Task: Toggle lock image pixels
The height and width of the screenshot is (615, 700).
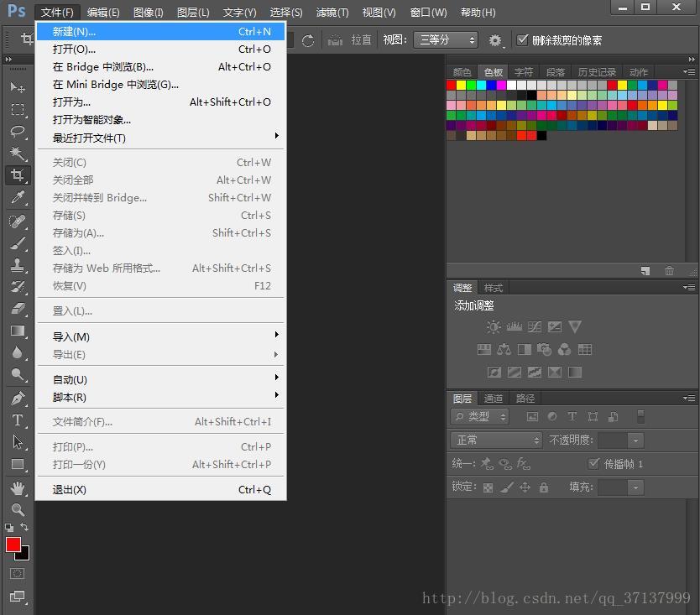Action: point(507,487)
